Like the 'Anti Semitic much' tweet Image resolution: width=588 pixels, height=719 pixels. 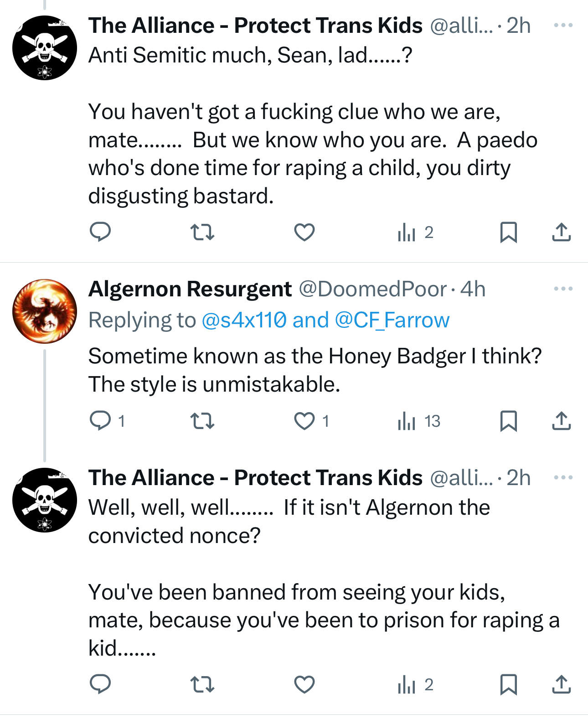tap(304, 232)
